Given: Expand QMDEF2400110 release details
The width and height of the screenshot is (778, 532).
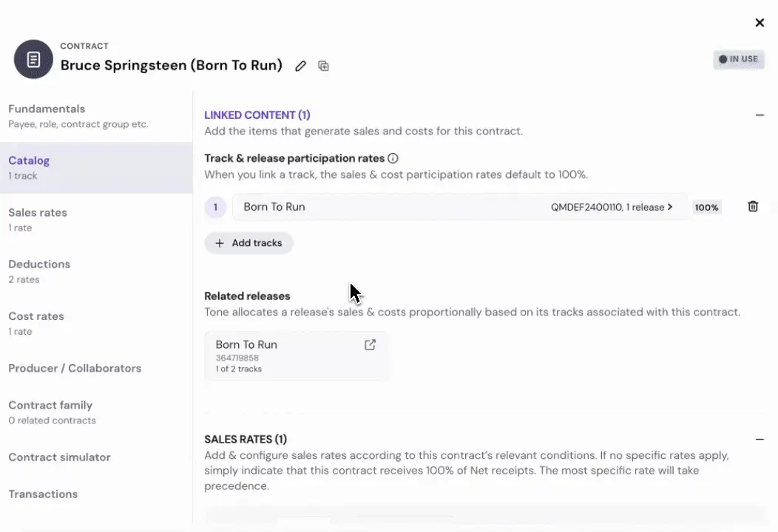Looking at the screenshot, I should 612,207.
